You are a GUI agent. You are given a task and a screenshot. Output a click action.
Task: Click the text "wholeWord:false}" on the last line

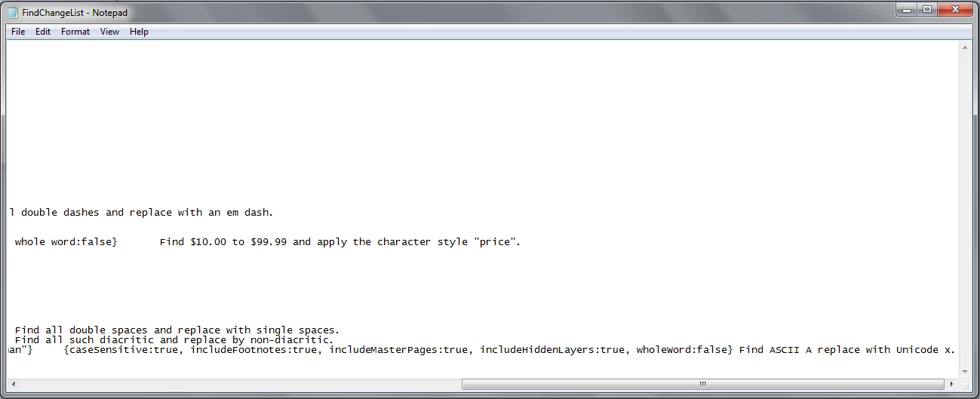coord(685,350)
